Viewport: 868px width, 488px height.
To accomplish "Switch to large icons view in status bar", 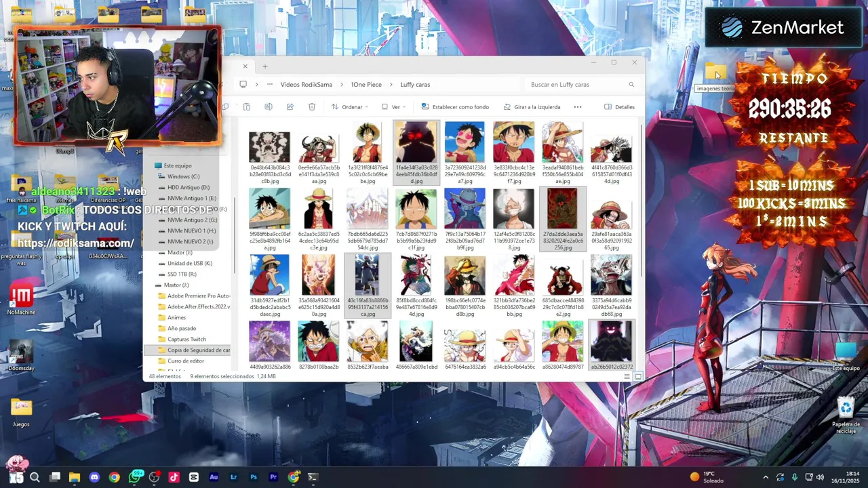I will point(638,376).
